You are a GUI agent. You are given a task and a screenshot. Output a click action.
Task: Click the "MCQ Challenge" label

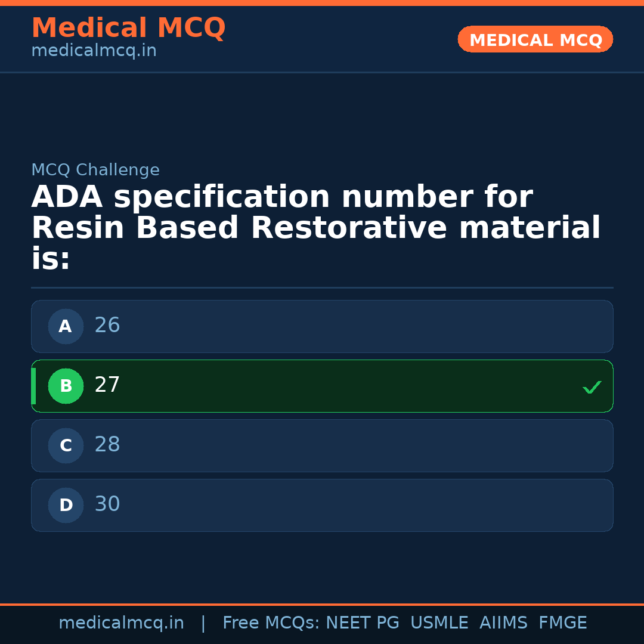pyautogui.click(x=95, y=170)
